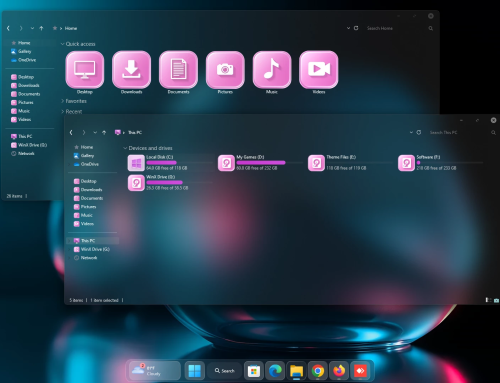
Task: Click the Search This PC field
Action: point(460,132)
